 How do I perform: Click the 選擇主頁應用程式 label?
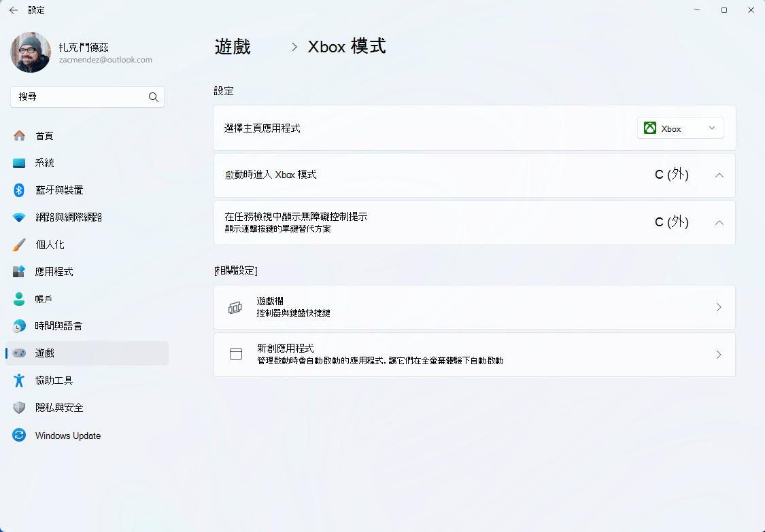tap(262, 128)
